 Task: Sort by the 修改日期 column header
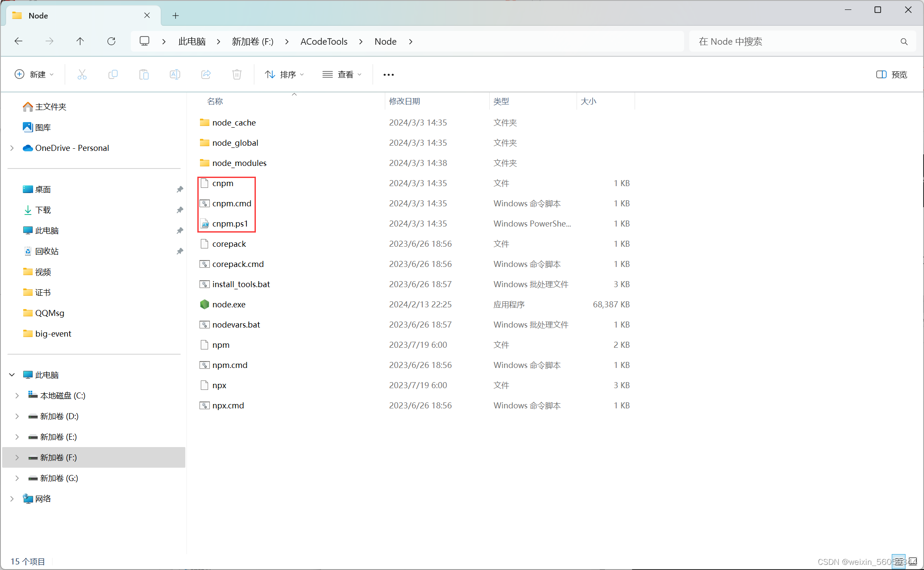[x=405, y=101]
